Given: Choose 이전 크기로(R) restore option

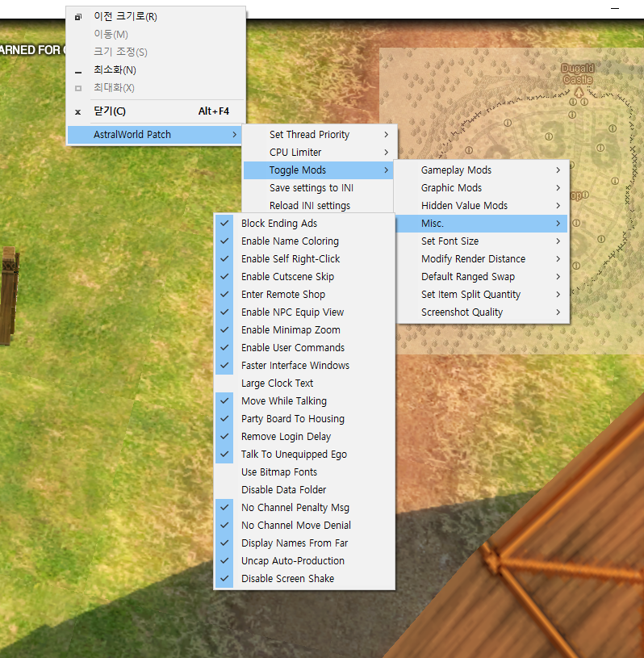Looking at the screenshot, I should click(156, 17).
